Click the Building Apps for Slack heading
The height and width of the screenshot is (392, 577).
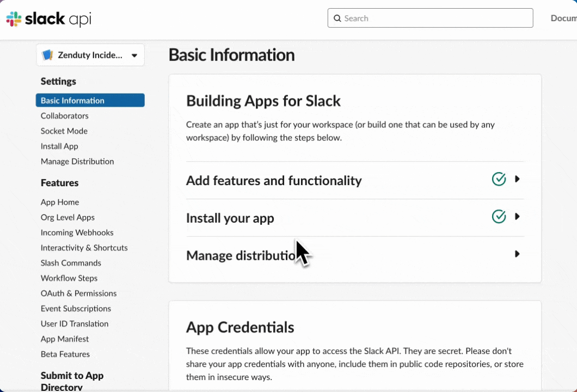pos(263,101)
